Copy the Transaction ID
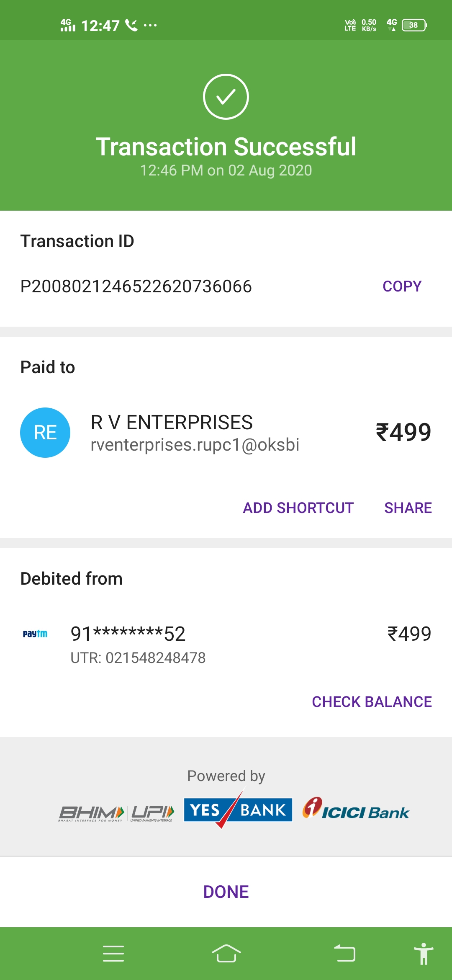This screenshot has width=452, height=980. click(402, 286)
